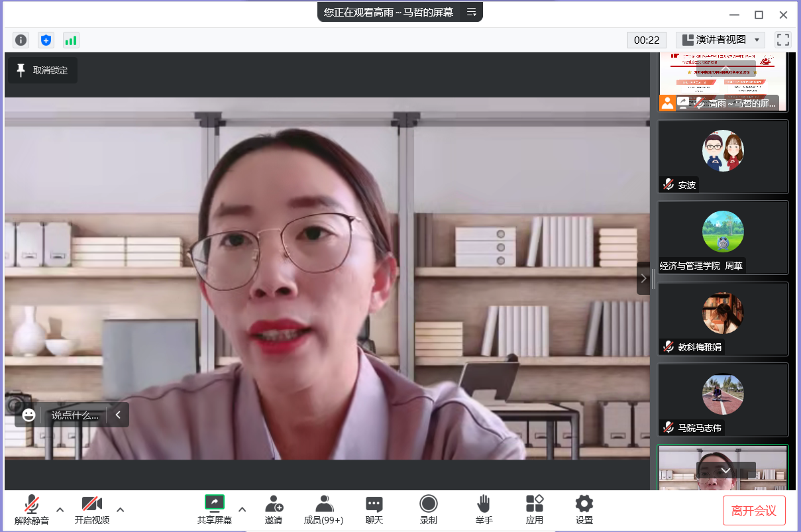Viewport: 801px width, 532px height.
Task: Open the 聊天 chat panel
Action: pos(374,509)
